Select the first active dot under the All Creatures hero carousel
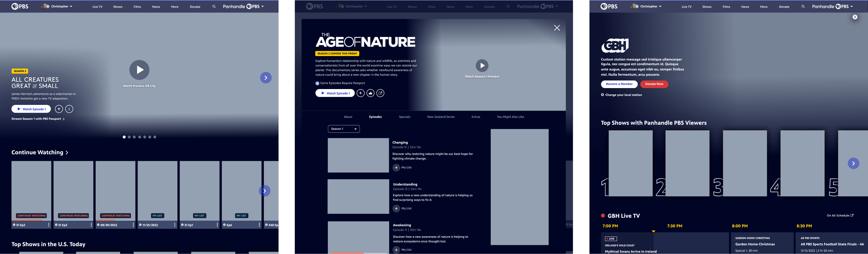This screenshot has width=868, height=254. point(124,137)
